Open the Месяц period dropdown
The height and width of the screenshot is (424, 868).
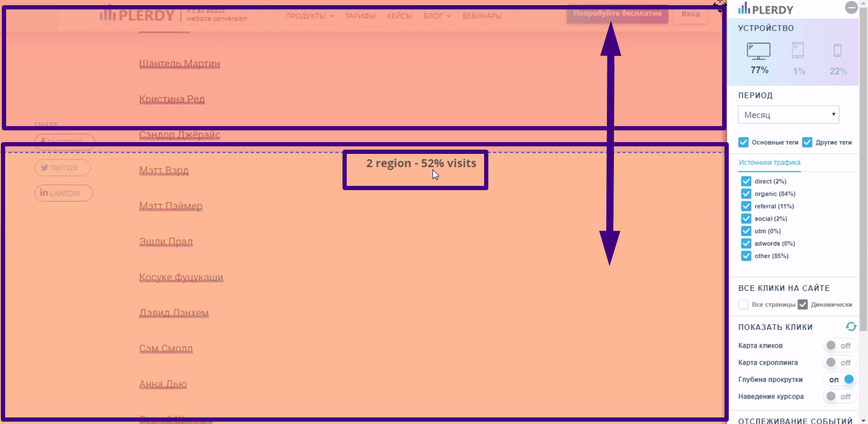pyautogui.click(x=788, y=115)
